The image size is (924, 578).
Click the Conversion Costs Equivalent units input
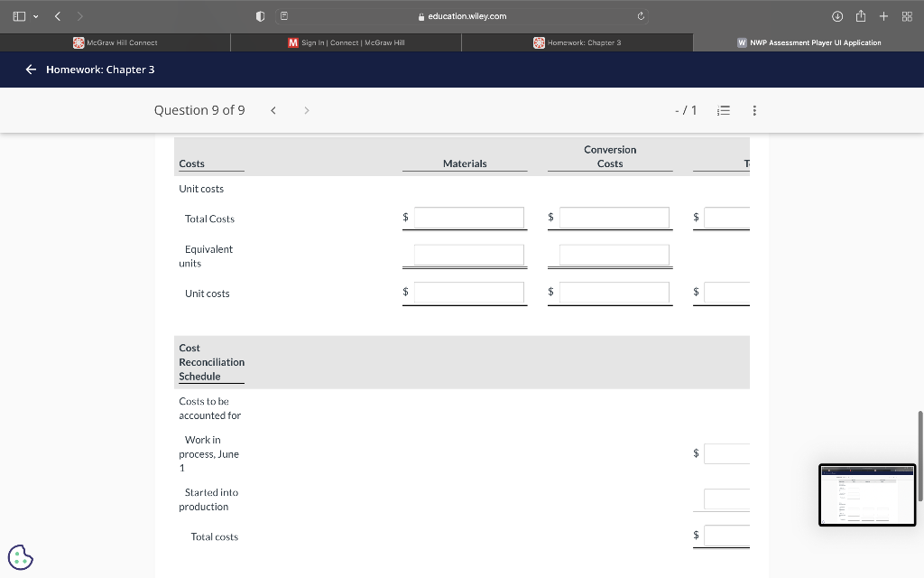(614, 255)
